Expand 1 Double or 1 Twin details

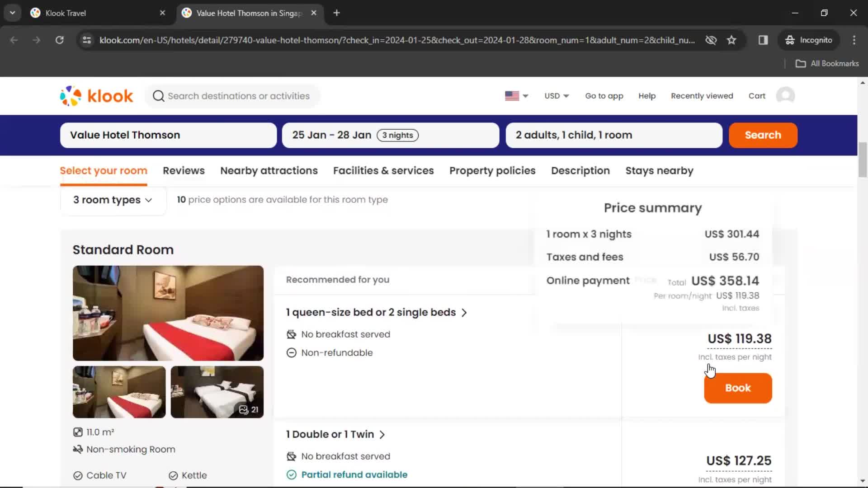click(335, 434)
